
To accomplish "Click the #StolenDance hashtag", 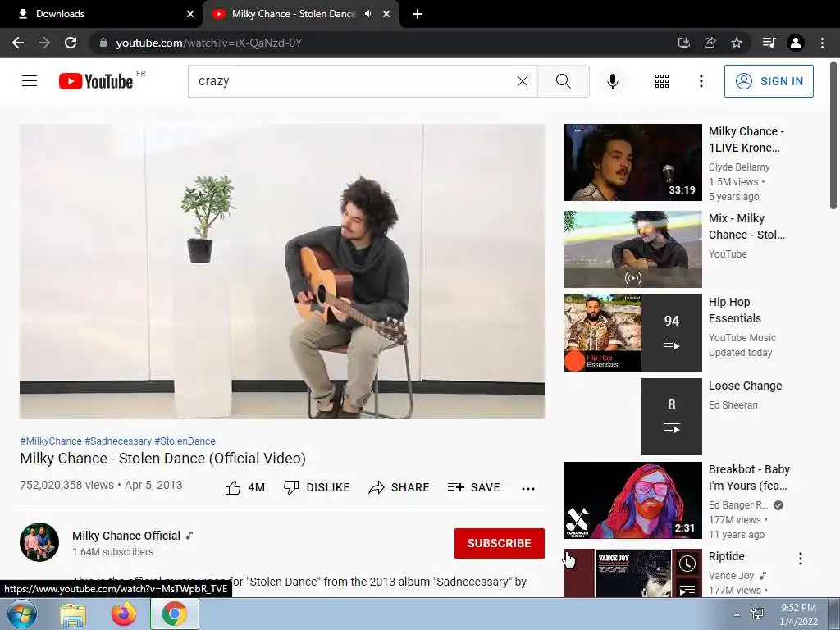I will tap(185, 441).
